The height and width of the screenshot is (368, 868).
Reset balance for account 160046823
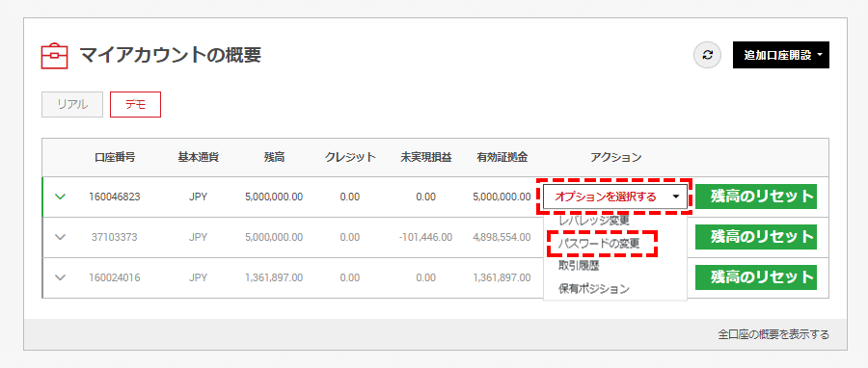[x=756, y=197]
